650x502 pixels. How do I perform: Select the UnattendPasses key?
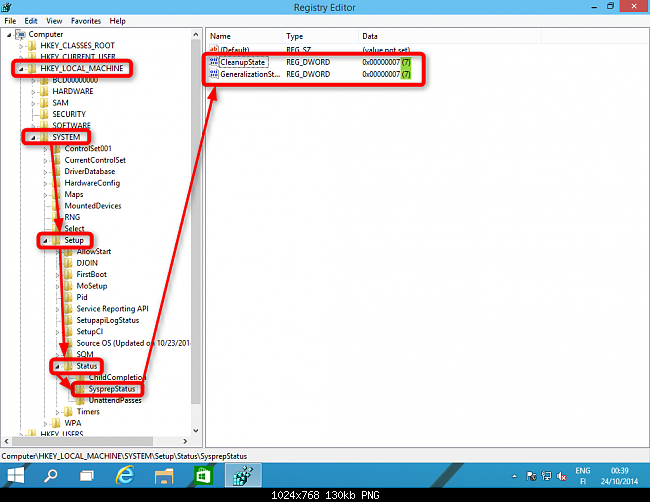(x=115, y=400)
